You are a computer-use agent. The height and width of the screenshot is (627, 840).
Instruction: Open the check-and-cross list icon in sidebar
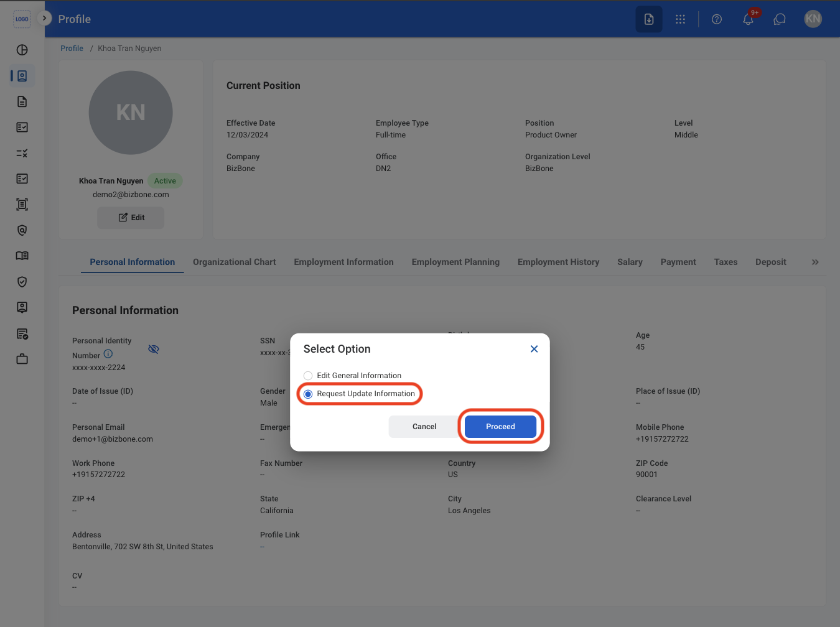point(22,153)
